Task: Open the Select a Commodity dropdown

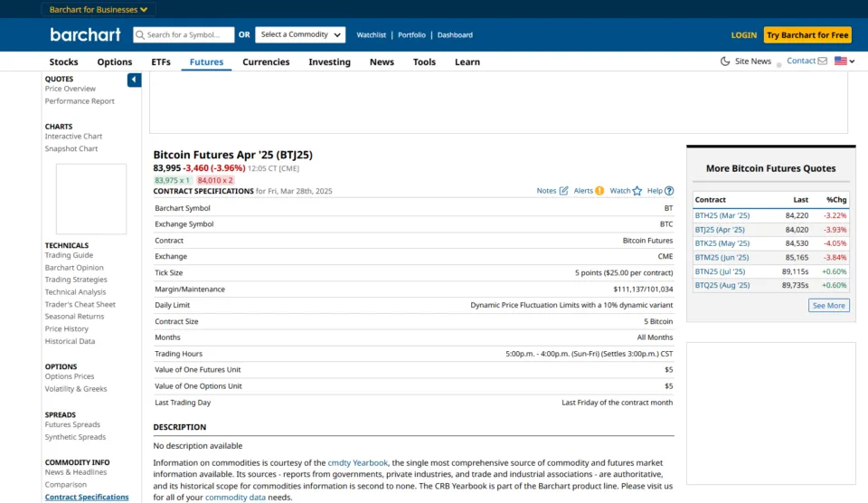Action: 302,35
